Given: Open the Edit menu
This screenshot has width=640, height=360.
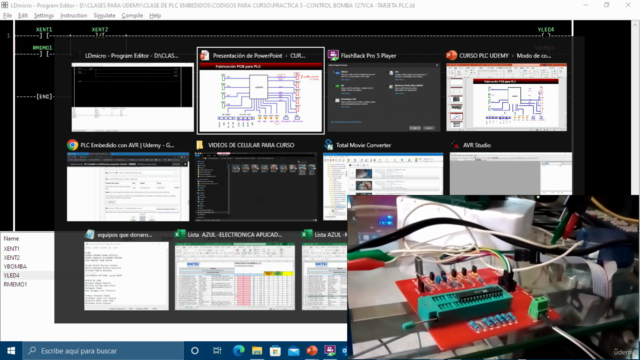Looking at the screenshot, I should 22,16.
